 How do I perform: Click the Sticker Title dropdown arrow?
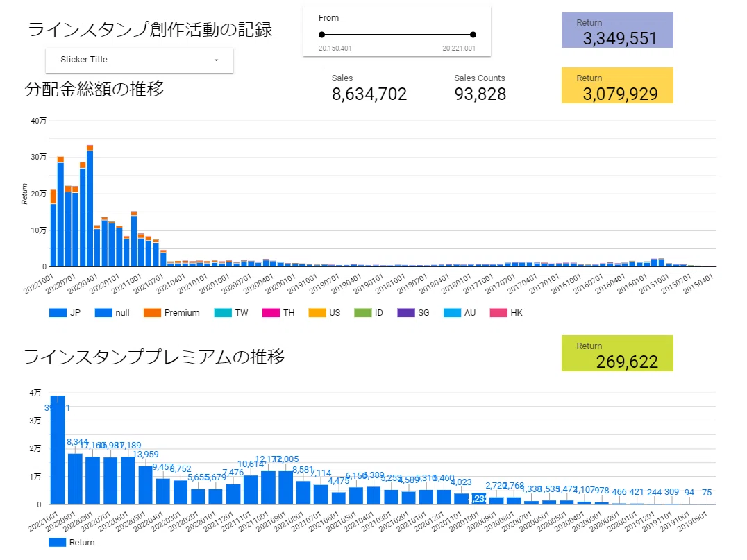[x=217, y=60]
